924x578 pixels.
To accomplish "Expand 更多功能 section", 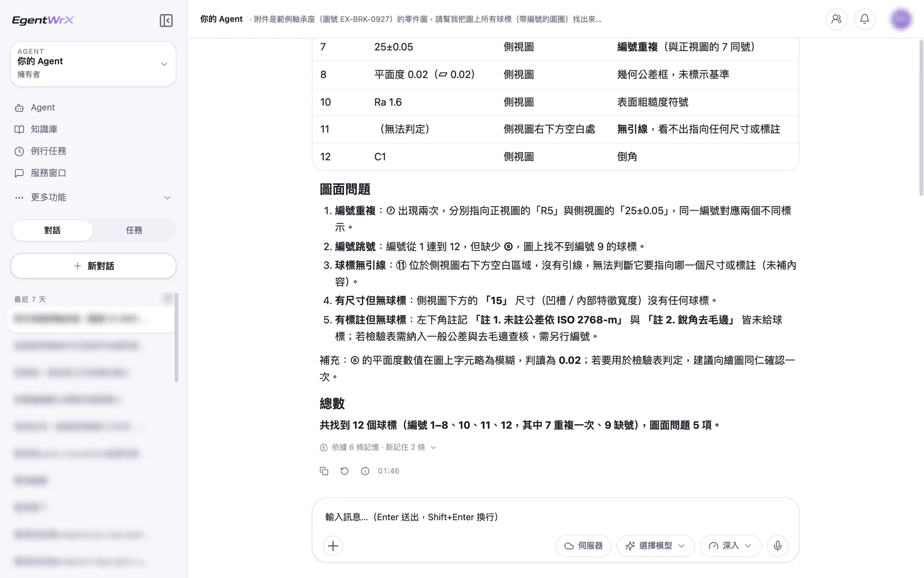I will (93, 197).
